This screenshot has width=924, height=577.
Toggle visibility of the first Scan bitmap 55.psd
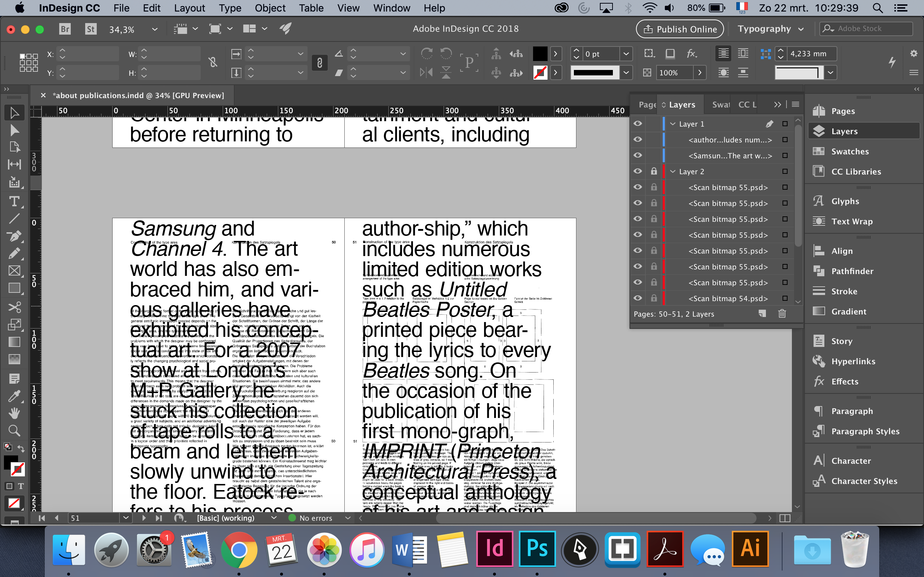coord(637,187)
